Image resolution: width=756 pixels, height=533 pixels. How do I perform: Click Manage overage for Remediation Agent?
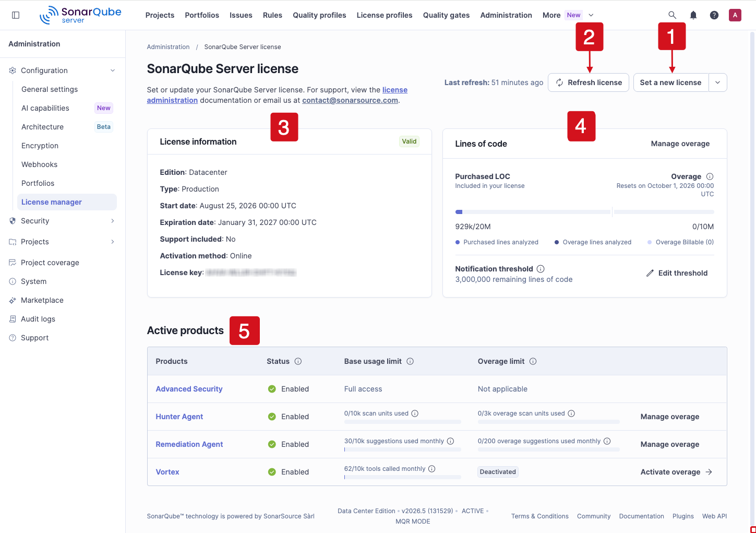[670, 444]
